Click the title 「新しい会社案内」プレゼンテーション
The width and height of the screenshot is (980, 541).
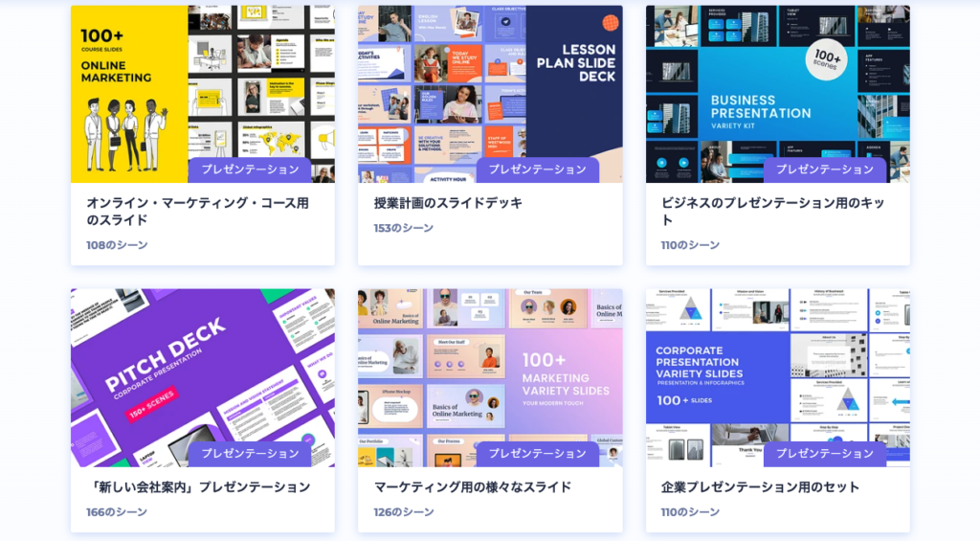(198, 487)
